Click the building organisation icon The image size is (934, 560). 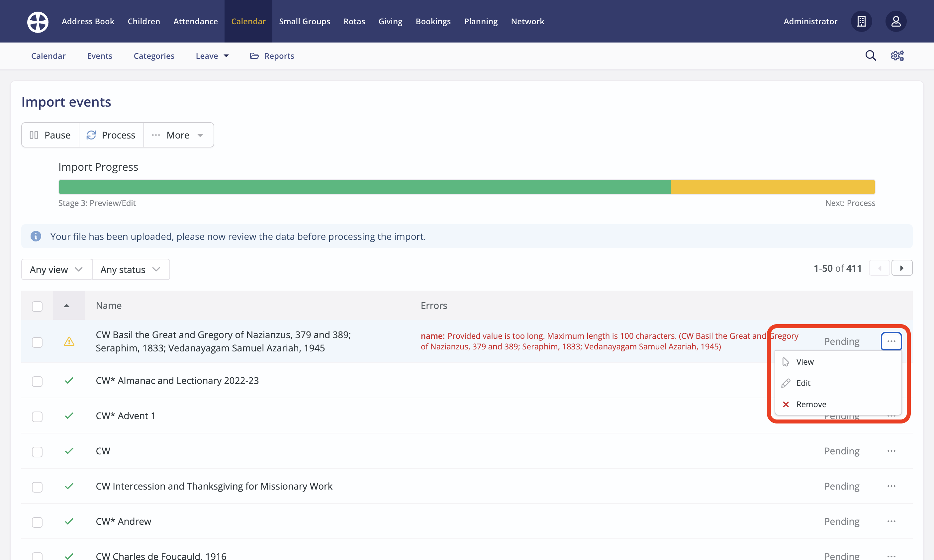point(861,22)
